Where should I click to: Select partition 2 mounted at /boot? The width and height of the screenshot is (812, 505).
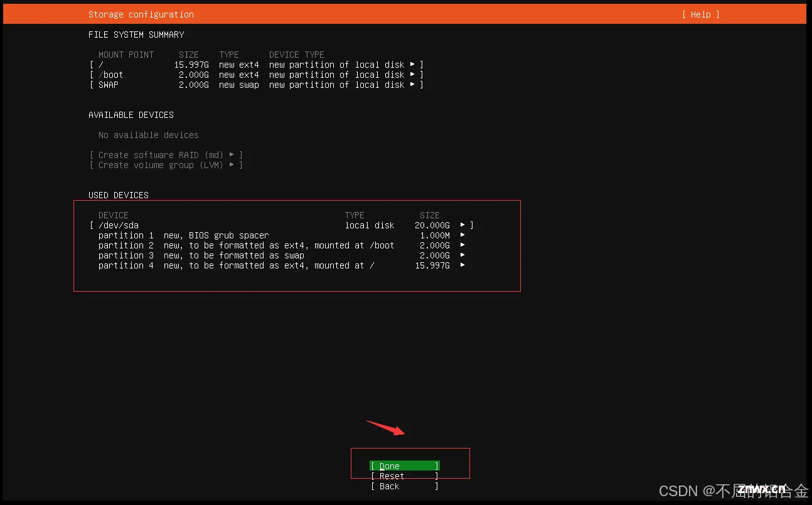[282, 245]
